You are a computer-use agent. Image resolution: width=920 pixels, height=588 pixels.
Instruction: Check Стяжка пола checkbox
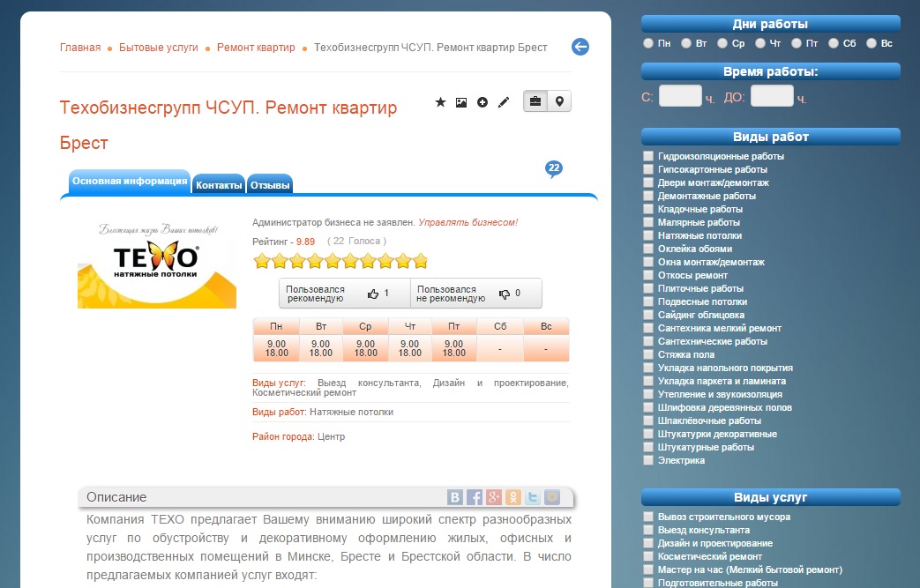(647, 354)
